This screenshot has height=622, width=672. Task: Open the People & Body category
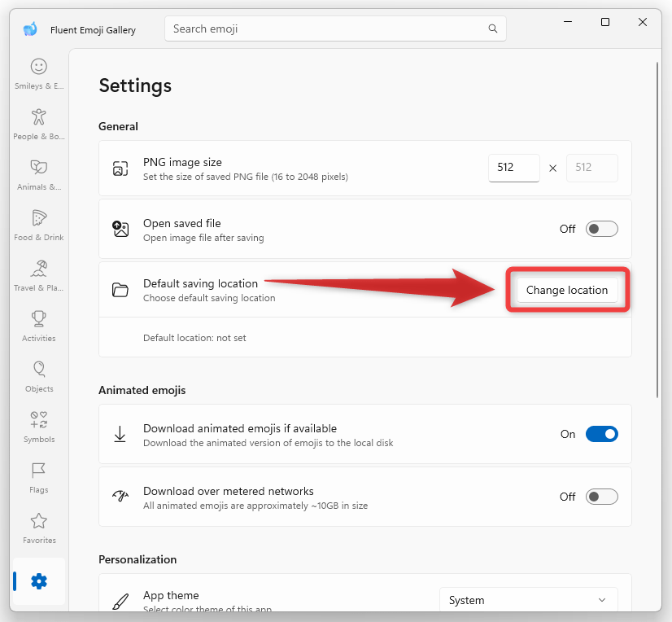click(38, 125)
